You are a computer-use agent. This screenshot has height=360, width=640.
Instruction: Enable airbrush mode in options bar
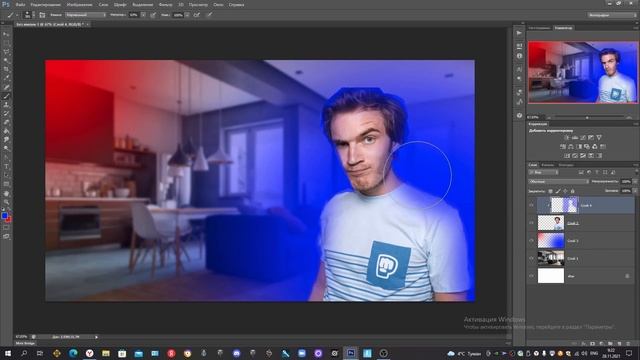tap(197, 15)
